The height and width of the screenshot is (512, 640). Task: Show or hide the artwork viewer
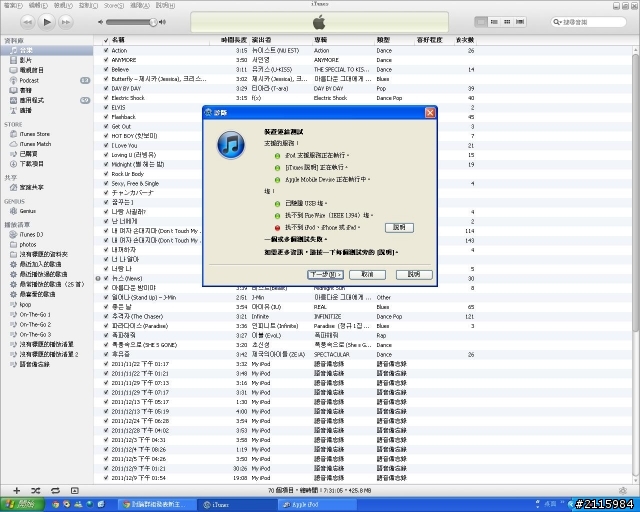74,490
